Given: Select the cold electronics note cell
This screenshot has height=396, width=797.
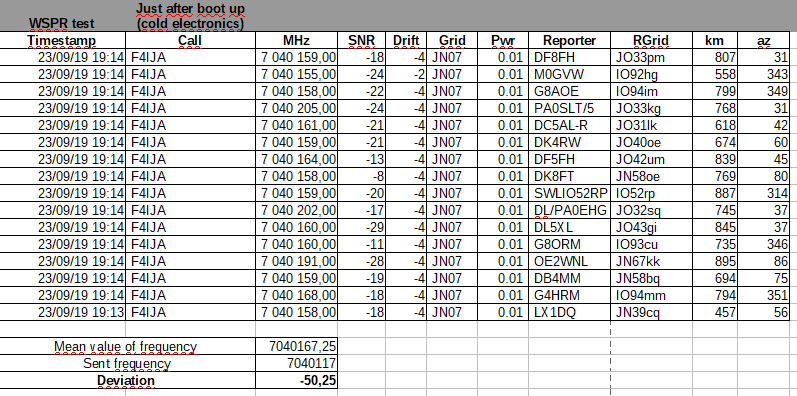Looking at the screenshot, I should 190,16.
